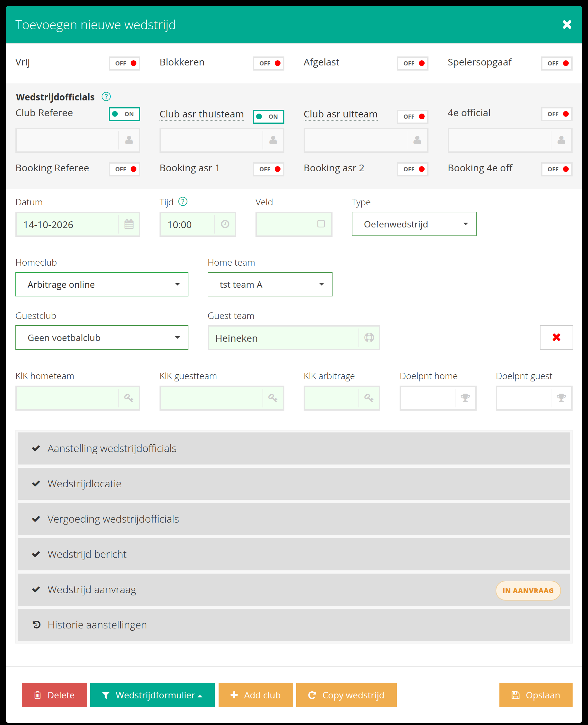The height and width of the screenshot is (725, 588).
Task: Turn off Club asr thuisteam switch
Action: tap(269, 117)
